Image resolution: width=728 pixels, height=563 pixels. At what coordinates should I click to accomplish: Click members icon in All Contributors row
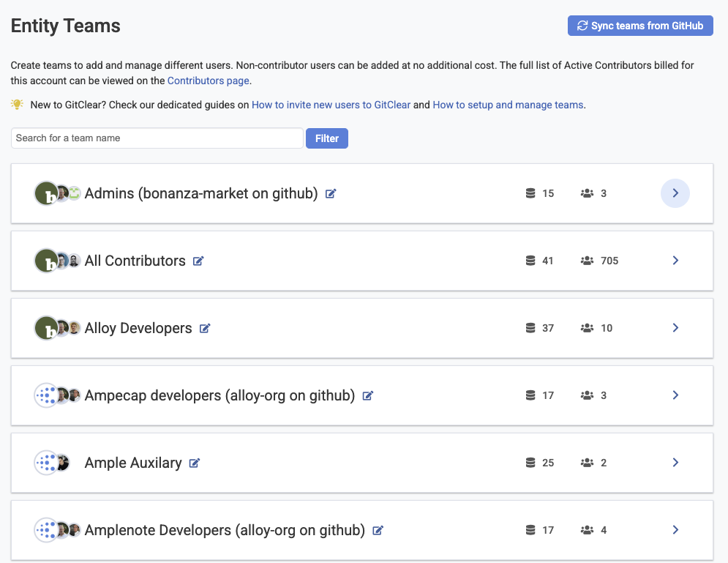(587, 261)
